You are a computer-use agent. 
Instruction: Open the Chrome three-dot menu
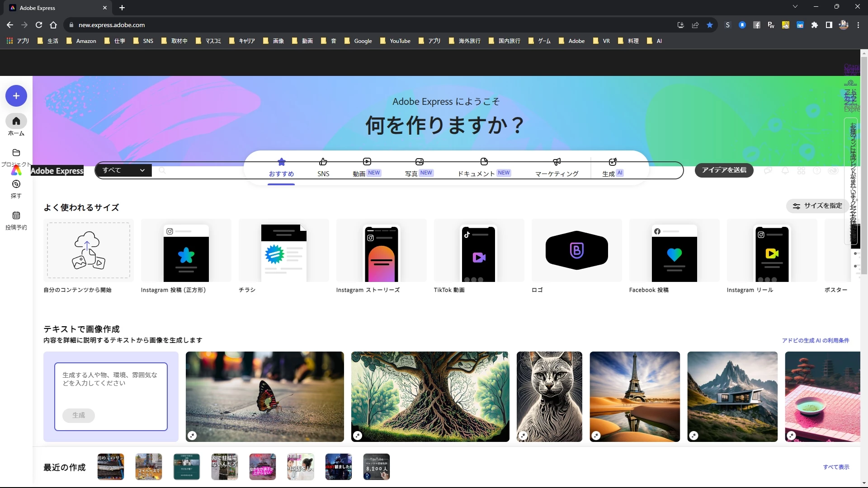pos(858,25)
